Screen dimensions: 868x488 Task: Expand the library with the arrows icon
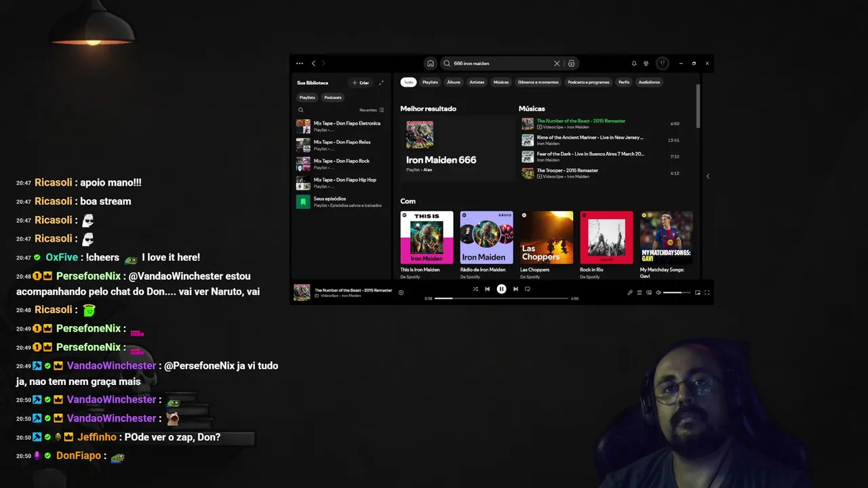point(381,83)
